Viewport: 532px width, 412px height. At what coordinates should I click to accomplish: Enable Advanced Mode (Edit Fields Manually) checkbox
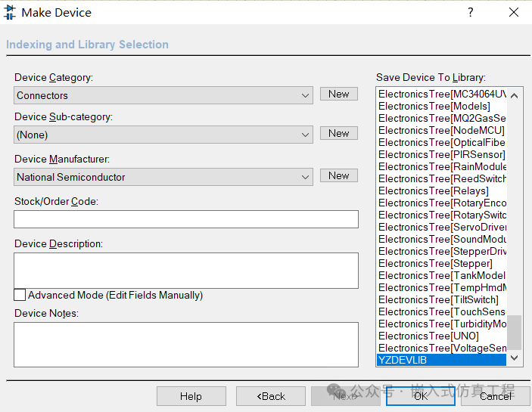(20, 295)
